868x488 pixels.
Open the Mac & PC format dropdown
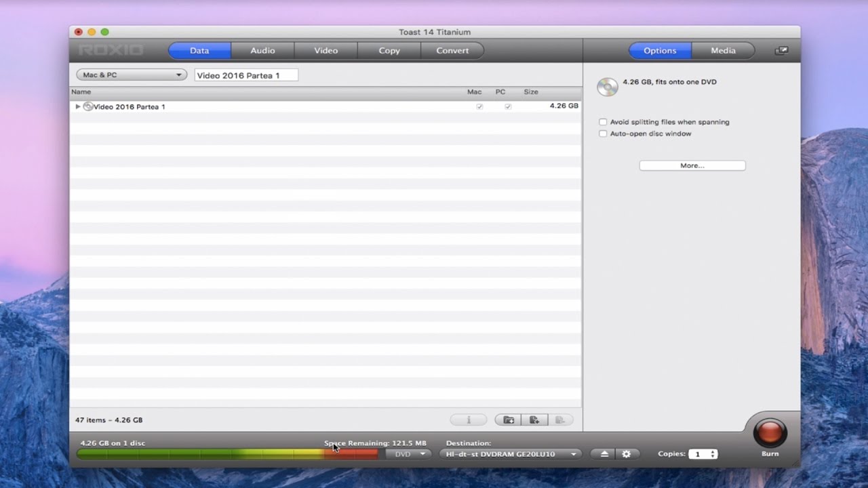point(132,75)
